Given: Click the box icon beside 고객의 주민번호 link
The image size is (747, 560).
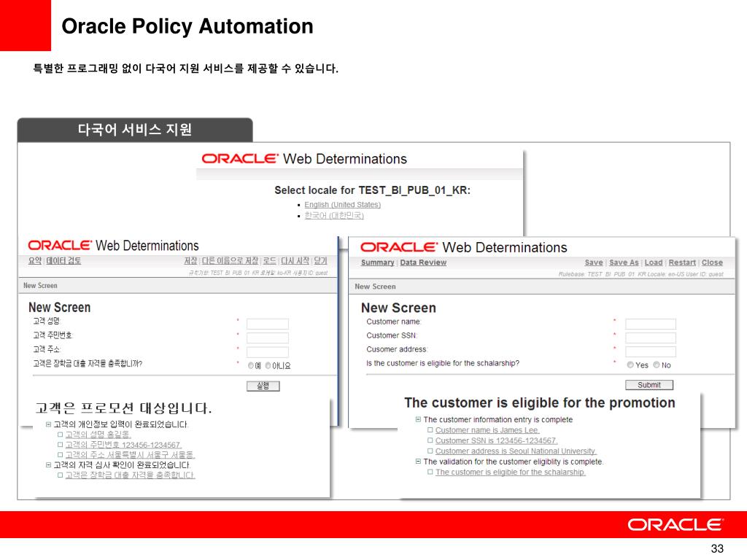Looking at the screenshot, I should click(60, 445).
